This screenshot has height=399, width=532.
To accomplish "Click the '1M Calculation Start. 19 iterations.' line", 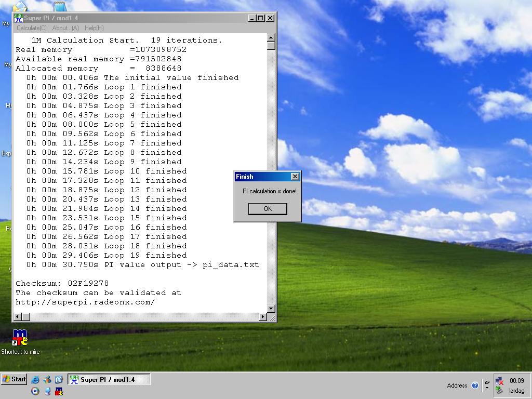I will [x=127, y=40].
